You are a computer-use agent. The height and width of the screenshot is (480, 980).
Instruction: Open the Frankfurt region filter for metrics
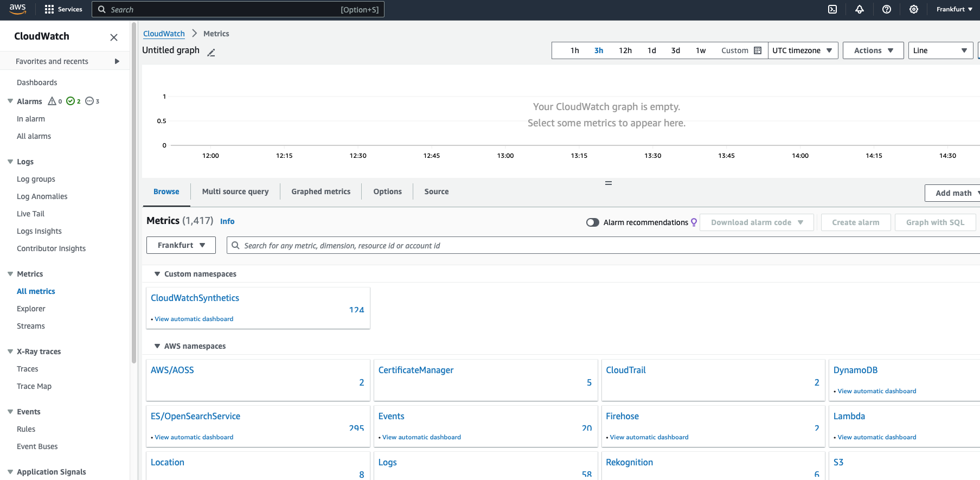(181, 245)
